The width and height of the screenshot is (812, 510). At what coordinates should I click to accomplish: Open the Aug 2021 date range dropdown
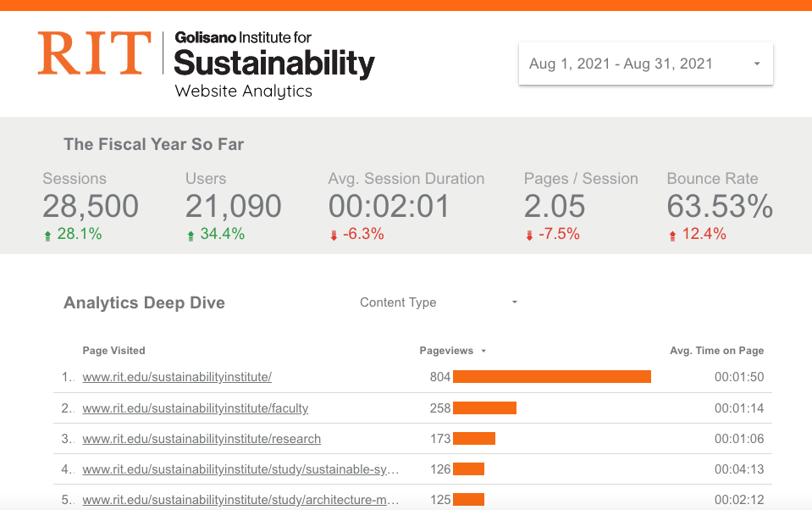click(646, 64)
